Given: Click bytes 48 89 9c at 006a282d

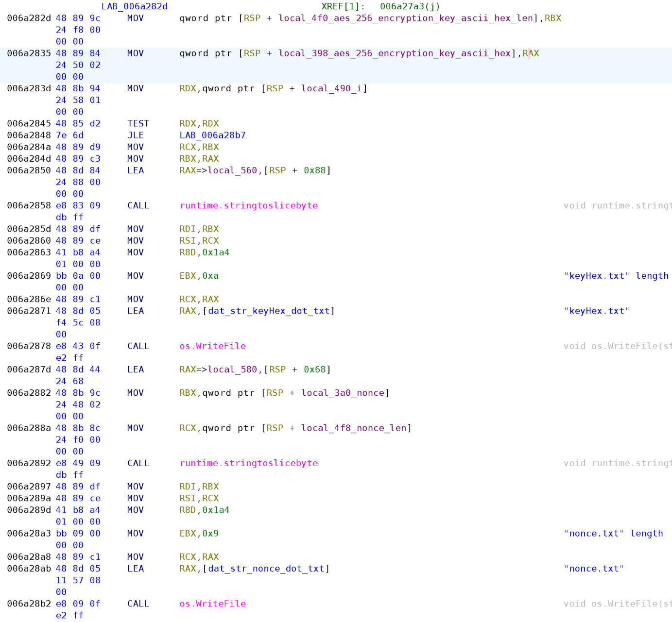Looking at the screenshot, I should point(78,18).
